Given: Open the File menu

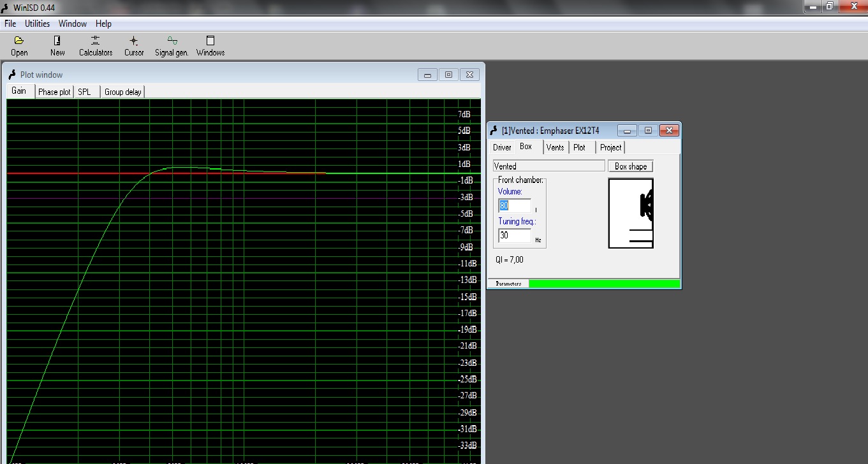Looking at the screenshot, I should pyautogui.click(x=10, y=24).
